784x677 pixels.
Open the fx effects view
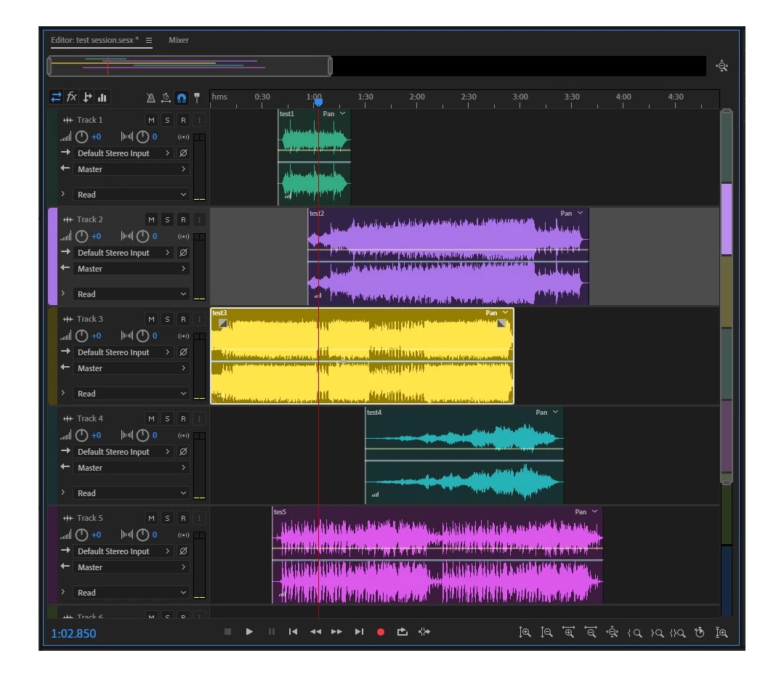(x=71, y=97)
